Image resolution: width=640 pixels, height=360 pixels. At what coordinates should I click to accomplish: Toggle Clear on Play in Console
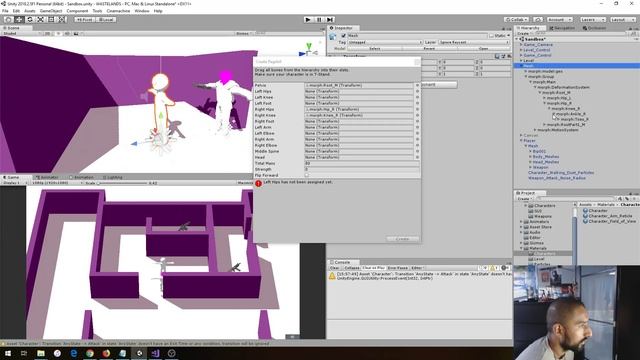pyautogui.click(x=374, y=268)
